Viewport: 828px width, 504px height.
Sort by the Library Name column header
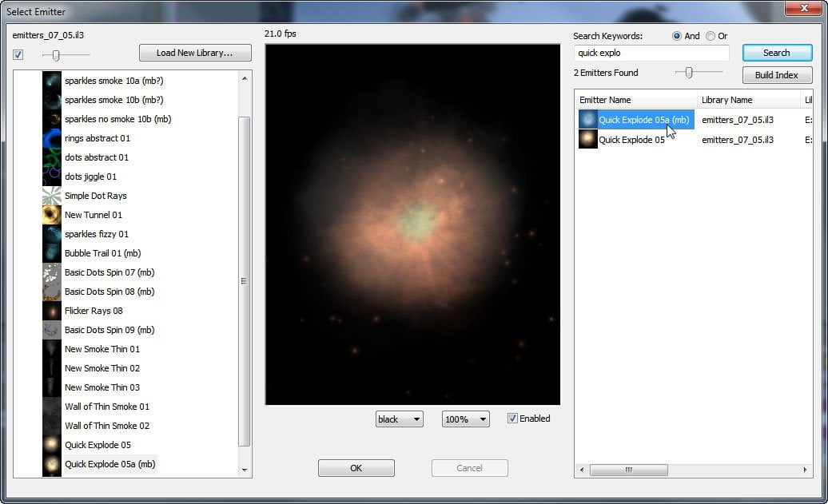tap(749, 100)
